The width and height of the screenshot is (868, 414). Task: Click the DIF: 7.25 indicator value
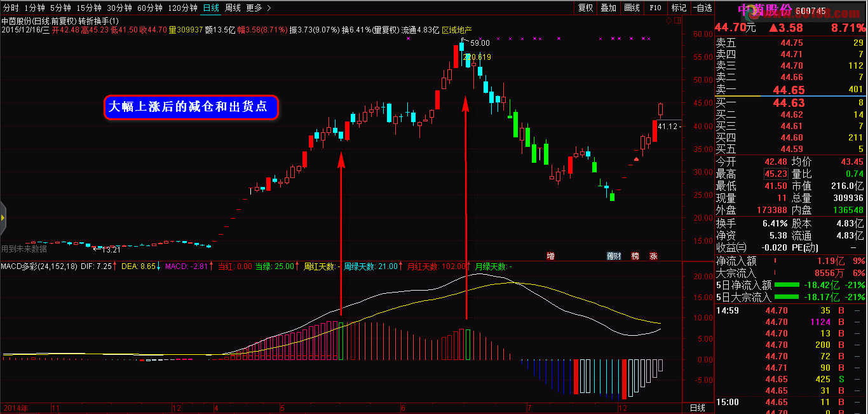97,266
